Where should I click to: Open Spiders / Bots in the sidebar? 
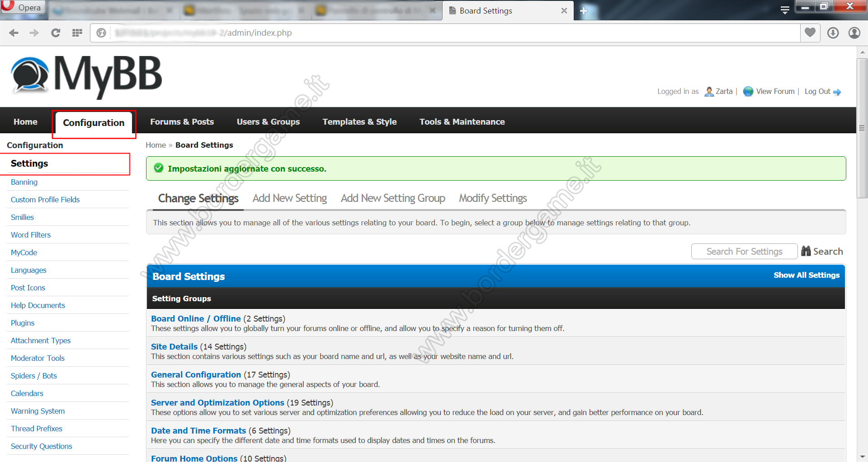pyautogui.click(x=34, y=376)
